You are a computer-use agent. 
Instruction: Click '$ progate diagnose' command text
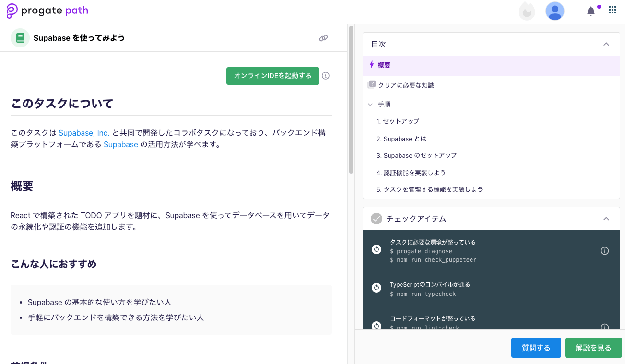point(421,251)
